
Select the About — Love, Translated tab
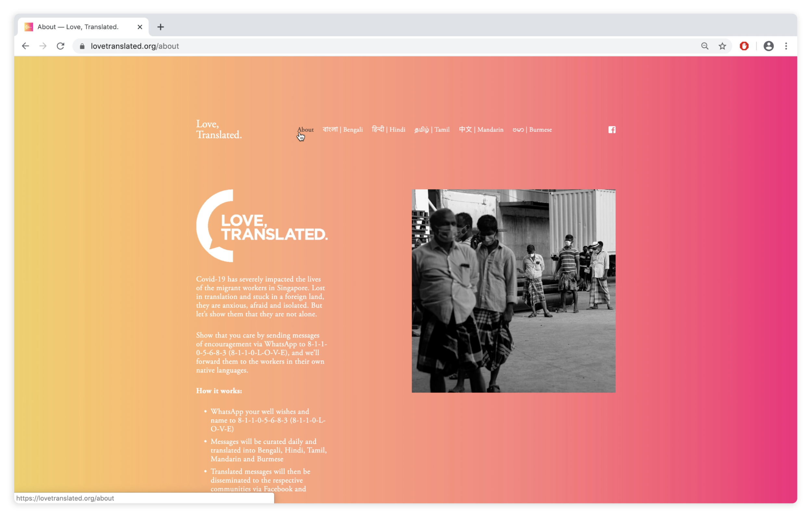click(x=78, y=27)
